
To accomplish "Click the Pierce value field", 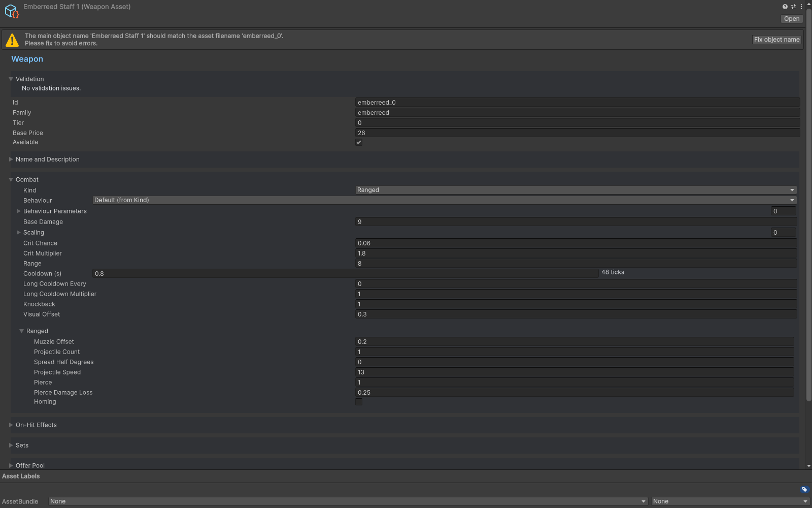I will click(x=574, y=383).
